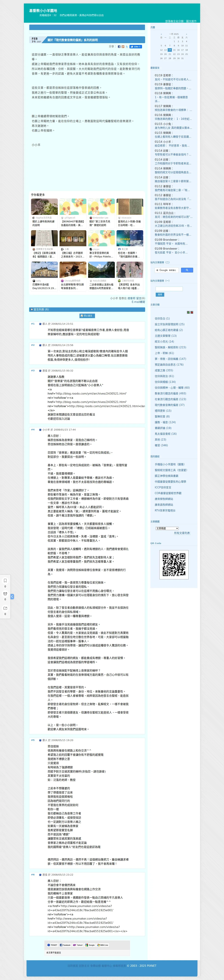Open category 主題文章整理 (13)
This screenshot has width=224, height=980.
[166, 336]
